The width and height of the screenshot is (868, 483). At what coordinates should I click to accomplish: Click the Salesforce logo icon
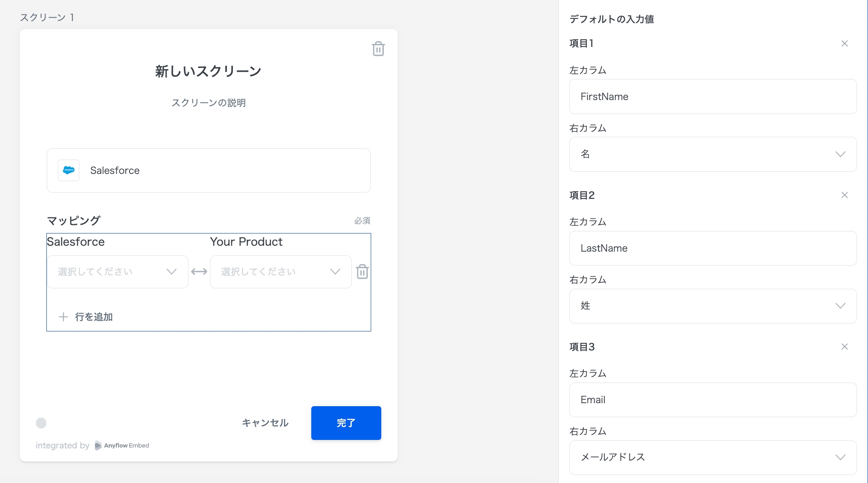click(x=68, y=171)
